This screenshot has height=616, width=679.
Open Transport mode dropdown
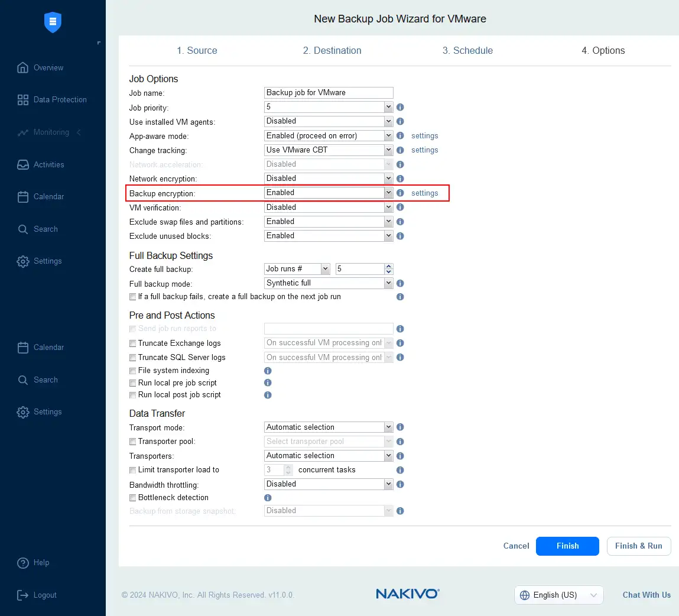pyautogui.click(x=329, y=427)
